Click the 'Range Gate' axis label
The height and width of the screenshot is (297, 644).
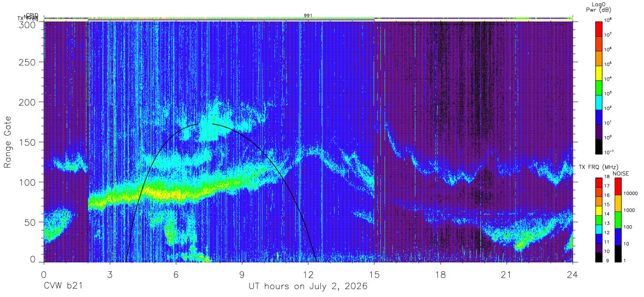click(x=8, y=141)
